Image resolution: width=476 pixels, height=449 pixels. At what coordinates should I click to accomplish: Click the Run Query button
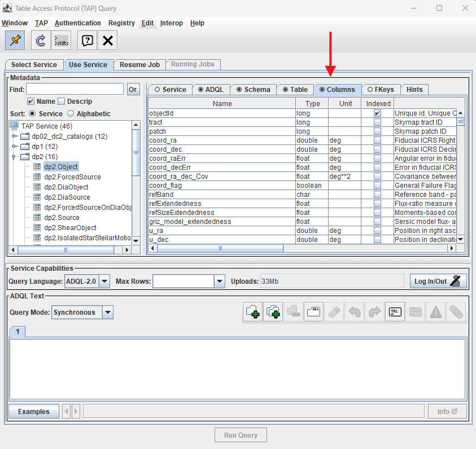point(241,435)
